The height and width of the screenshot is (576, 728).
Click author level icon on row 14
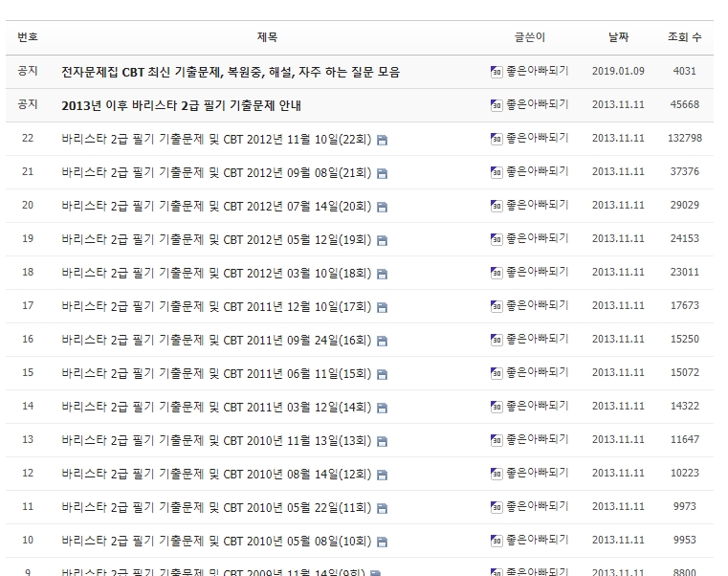[496, 406]
